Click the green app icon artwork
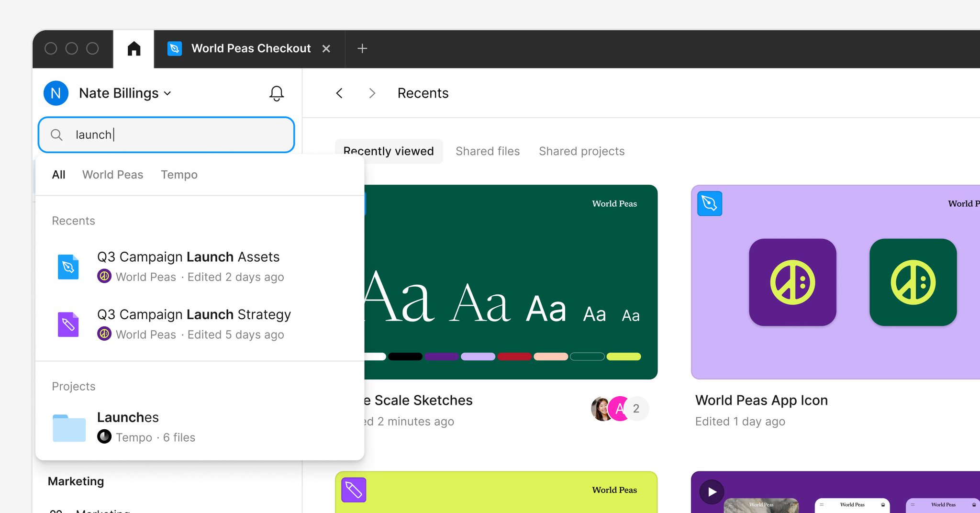The height and width of the screenshot is (513, 980). click(x=913, y=282)
